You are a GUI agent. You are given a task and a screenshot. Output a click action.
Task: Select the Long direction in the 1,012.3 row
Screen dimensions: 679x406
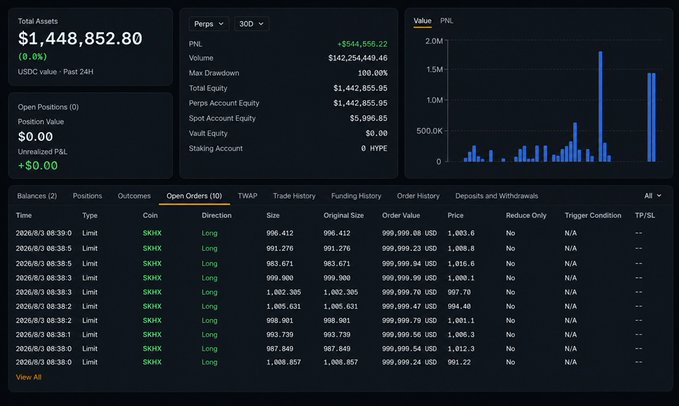point(209,348)
